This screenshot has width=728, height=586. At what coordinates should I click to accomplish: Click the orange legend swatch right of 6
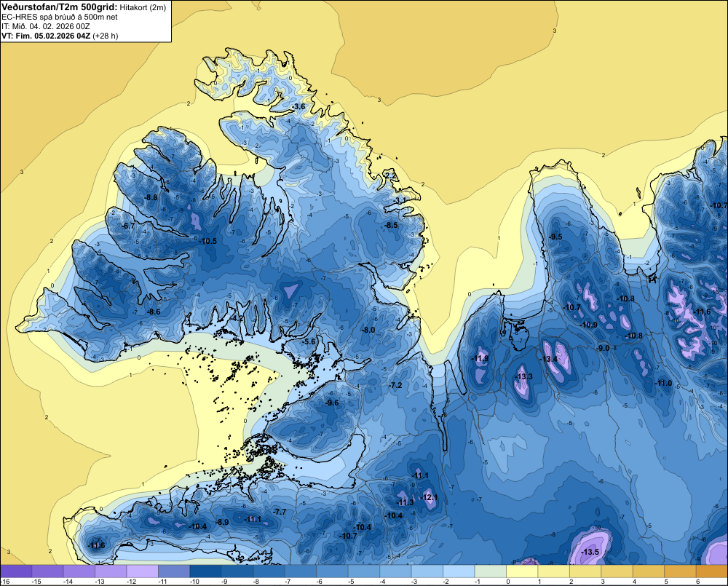(x=712, y=571)
